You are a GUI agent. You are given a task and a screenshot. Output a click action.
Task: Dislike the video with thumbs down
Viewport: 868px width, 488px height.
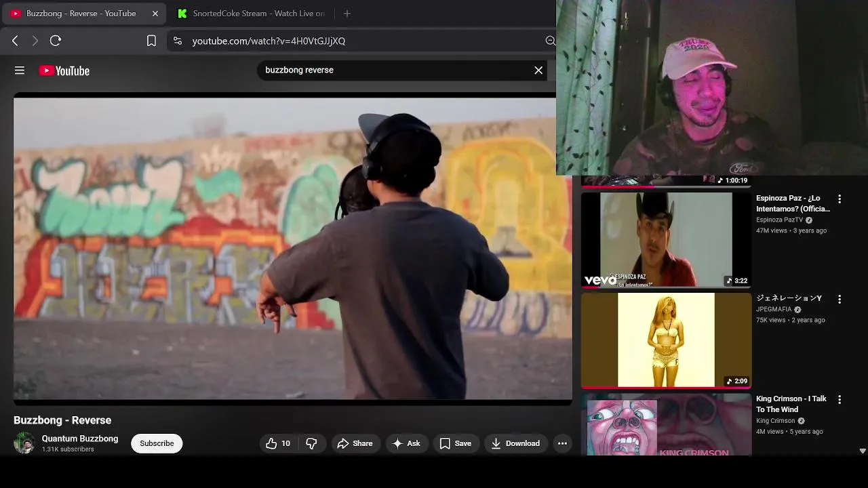point(311,443)
